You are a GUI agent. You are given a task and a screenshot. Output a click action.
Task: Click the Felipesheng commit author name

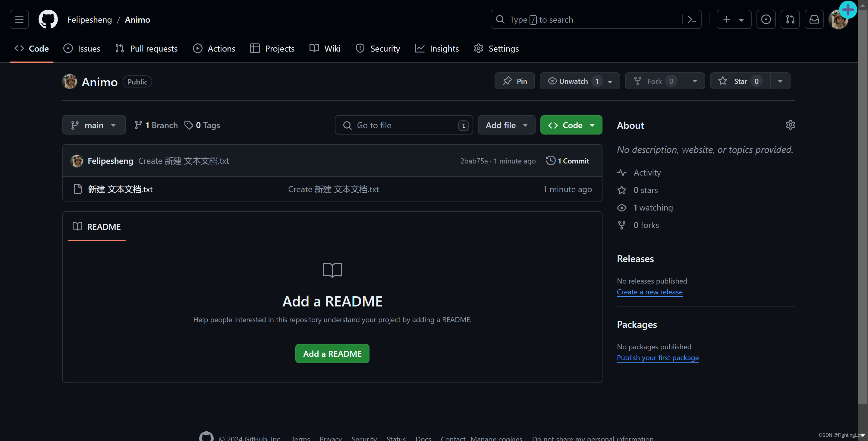pyautogui.click(x=111, y=161)
